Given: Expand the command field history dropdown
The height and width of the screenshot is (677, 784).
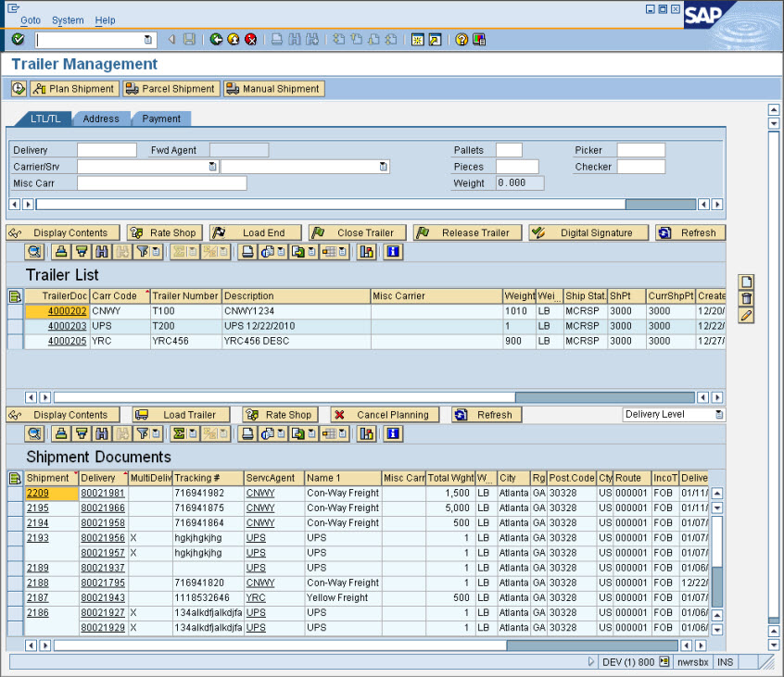Looking at the screenshot, I should pos(148,40).
